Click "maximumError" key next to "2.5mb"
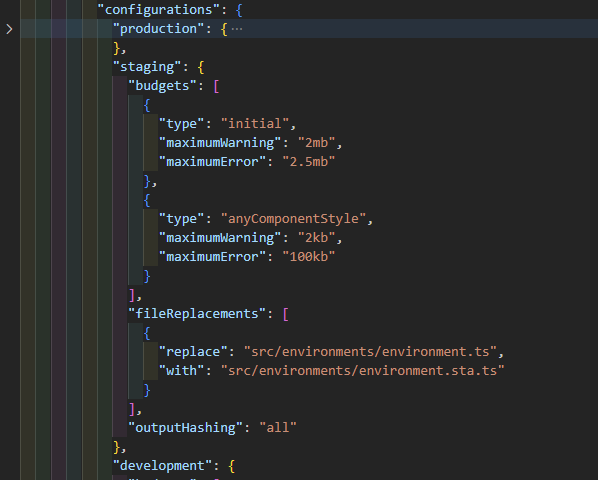Image resolution: width=598 pixels, height=480 pixels. pyautogui.click(x=212, y=162)
